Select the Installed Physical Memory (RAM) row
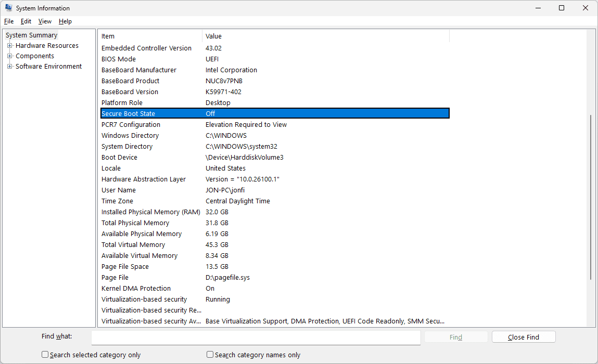The image size is (598, 364). [x=150, y=212]
